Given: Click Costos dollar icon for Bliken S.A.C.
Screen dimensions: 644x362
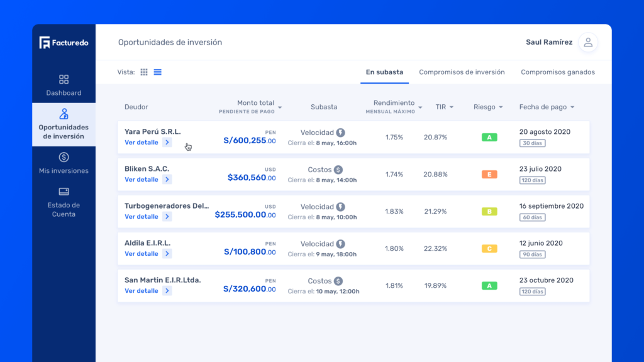Looking at the screenshot, I should coord(338,170).
